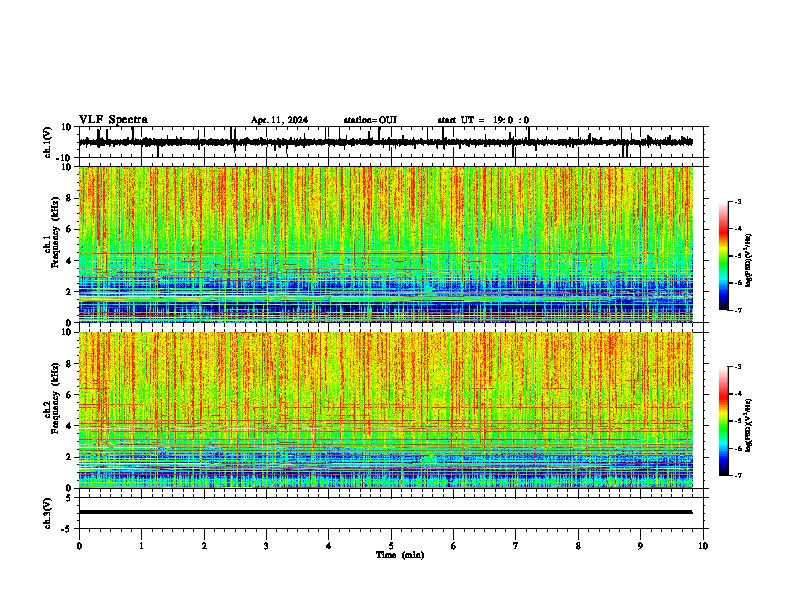The width and height of the screenshot is (792, 612).
Task: Click the "-7" label on ch.2 color bar
Action: coord(738,475)
